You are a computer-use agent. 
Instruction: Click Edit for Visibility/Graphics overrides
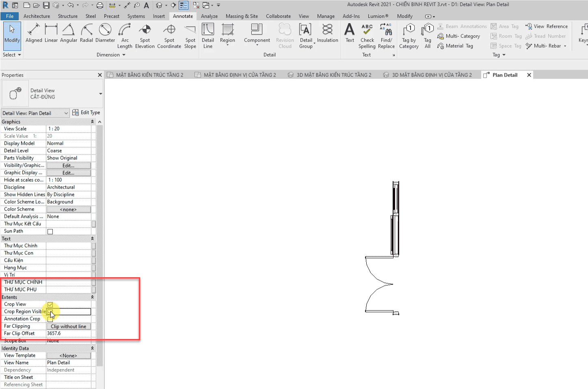click(69, 165)
